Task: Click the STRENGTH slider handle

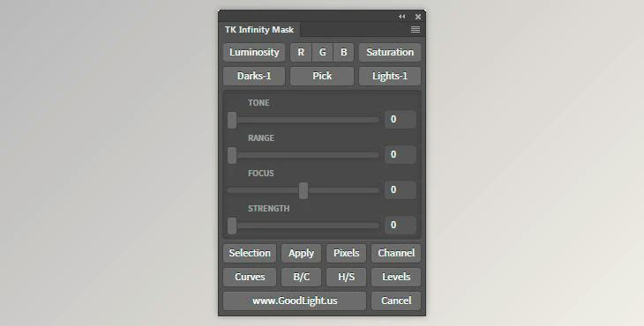Action: (232, 226)
